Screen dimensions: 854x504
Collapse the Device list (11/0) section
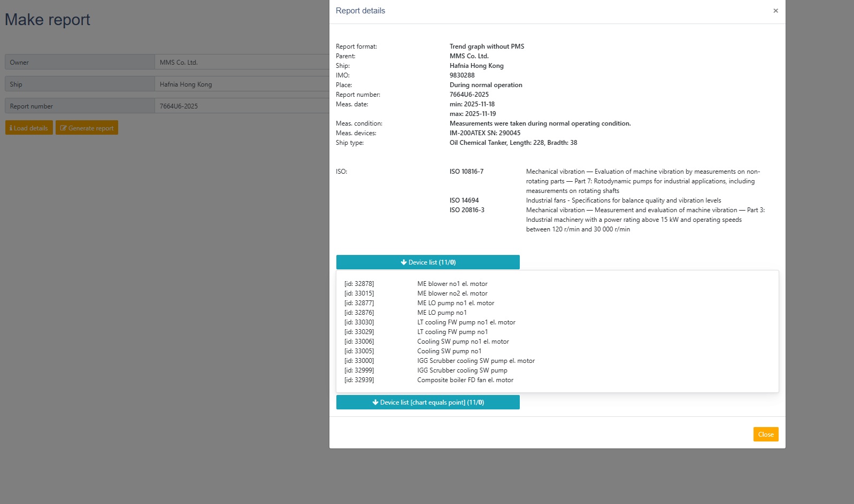pyautogui.click(x=428, y=262)
